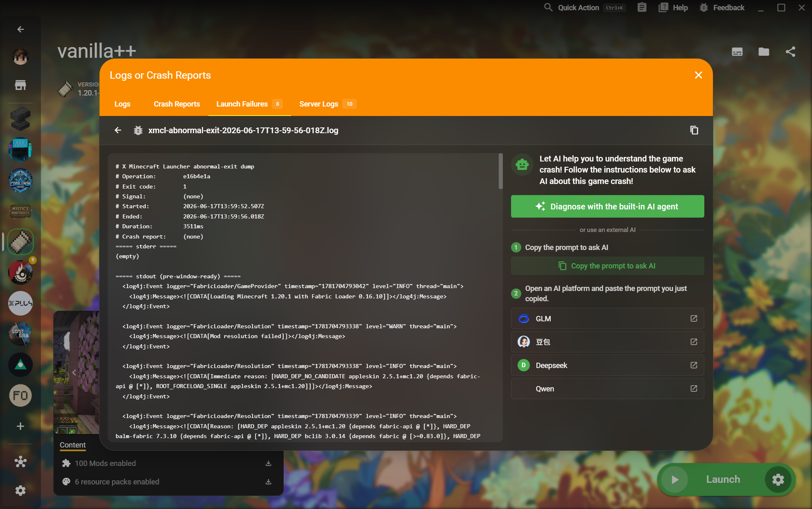Click the log viewer scrollbar
Screen dimensions: 812x509
coord(500,172)
